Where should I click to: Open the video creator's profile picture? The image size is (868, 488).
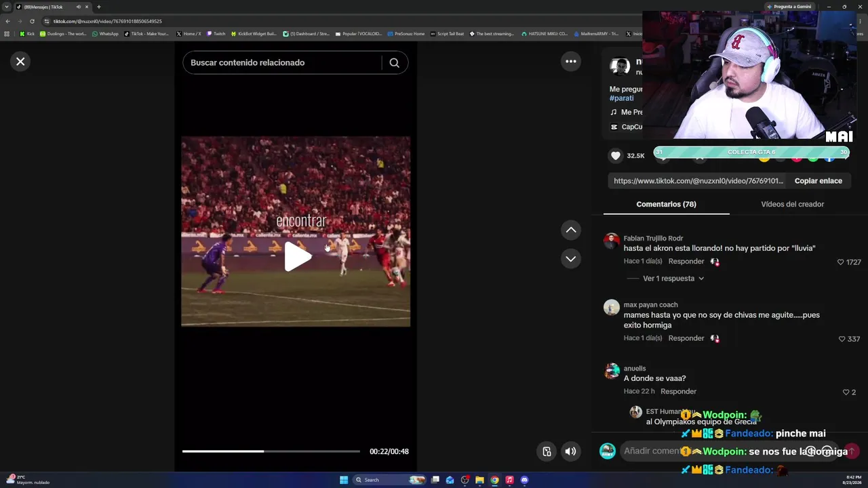point(619,66)
